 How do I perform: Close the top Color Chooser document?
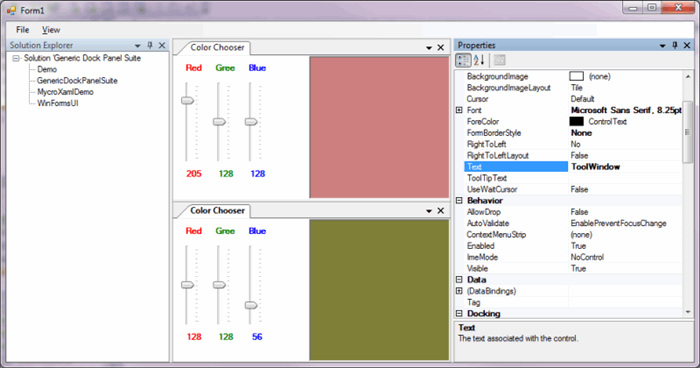441,47
